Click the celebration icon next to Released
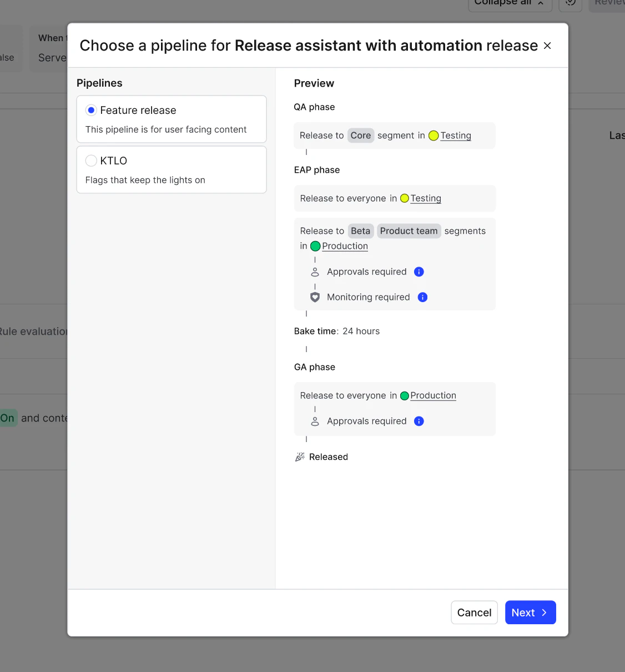The width and height of the screenshot is (625, 672). point(300,457)
